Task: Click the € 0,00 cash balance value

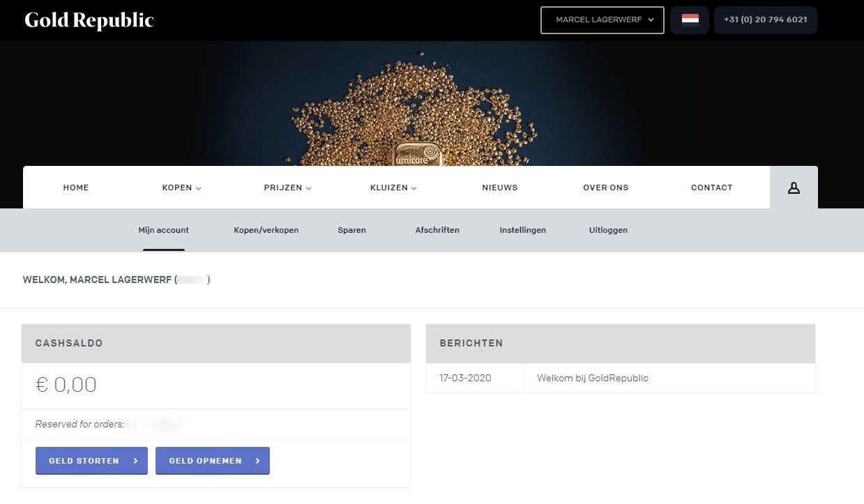Action: pos(66,385)
